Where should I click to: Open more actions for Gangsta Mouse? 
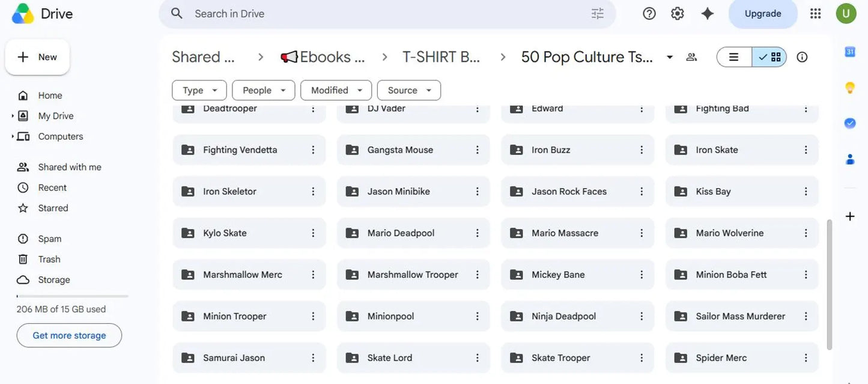click(x=478, y=150)
